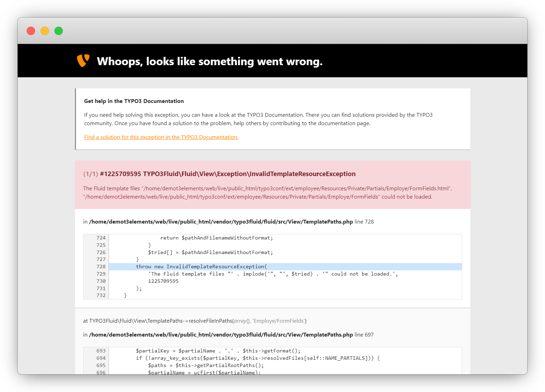Click the orange TYPO3 logo in header
545x392 pixels.
tap(83, 61)
